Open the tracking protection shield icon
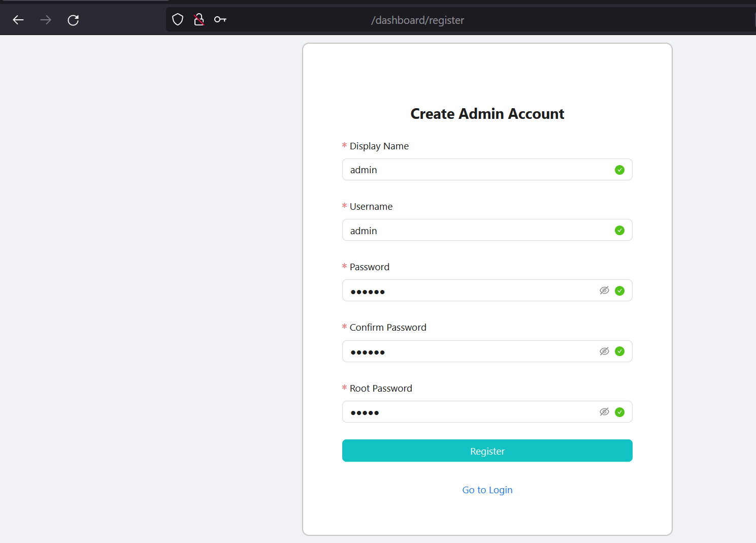Viewport: 756px width, 543px height. tap(178, 20)
